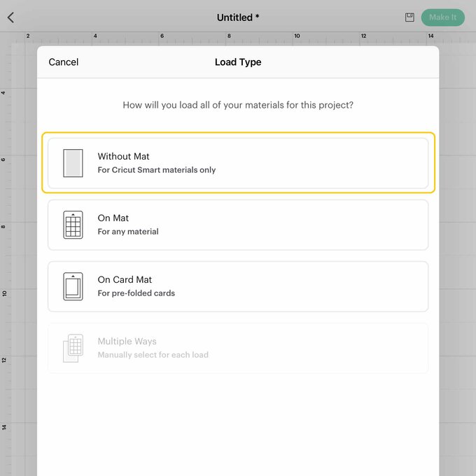The image size is (476, 476).
Task: Choose the On Mat load option
Action: point(238,225)
